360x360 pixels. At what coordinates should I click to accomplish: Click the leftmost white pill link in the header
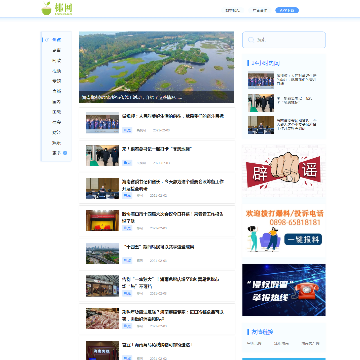pyautogui.click(x=233, y=10)
